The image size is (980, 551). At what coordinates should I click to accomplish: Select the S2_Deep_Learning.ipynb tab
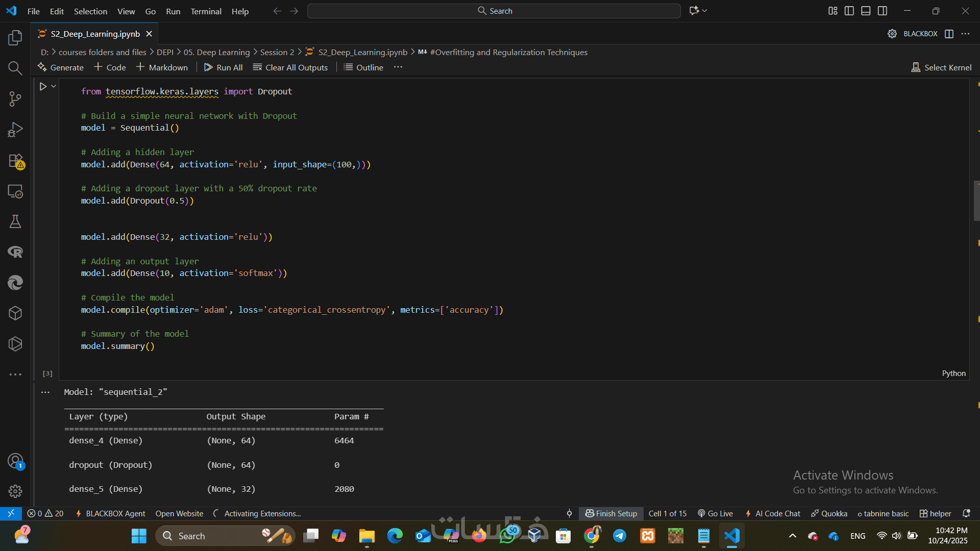pyautogui.click(x=95, y=34)
